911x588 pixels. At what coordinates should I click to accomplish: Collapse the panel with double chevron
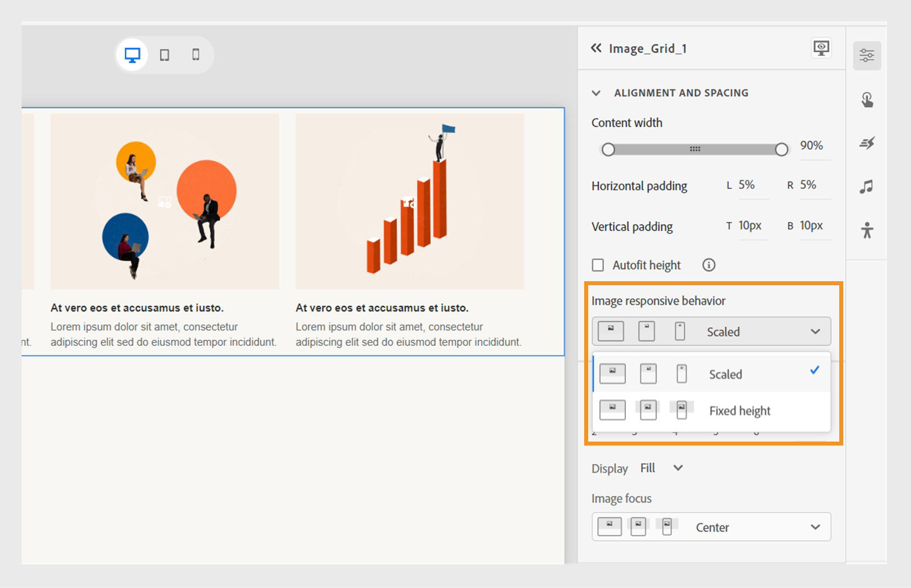[596, 48]
